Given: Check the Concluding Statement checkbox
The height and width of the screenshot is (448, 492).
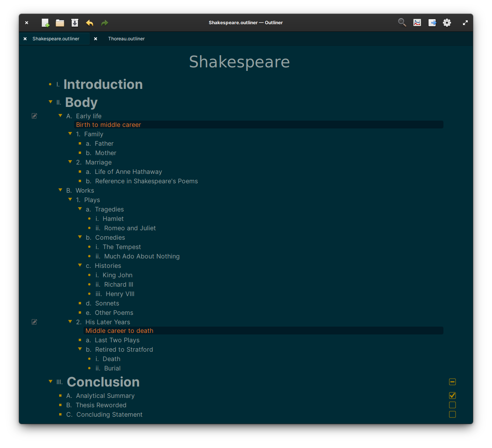Looking at the screenshot, I should (x=452, y=414).
